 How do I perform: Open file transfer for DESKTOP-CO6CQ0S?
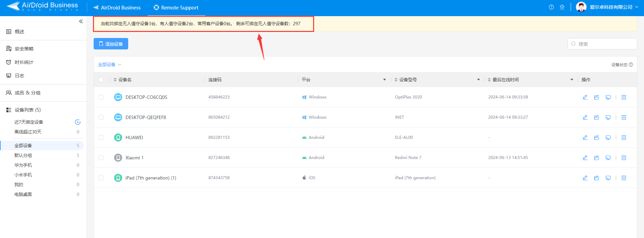596,97
